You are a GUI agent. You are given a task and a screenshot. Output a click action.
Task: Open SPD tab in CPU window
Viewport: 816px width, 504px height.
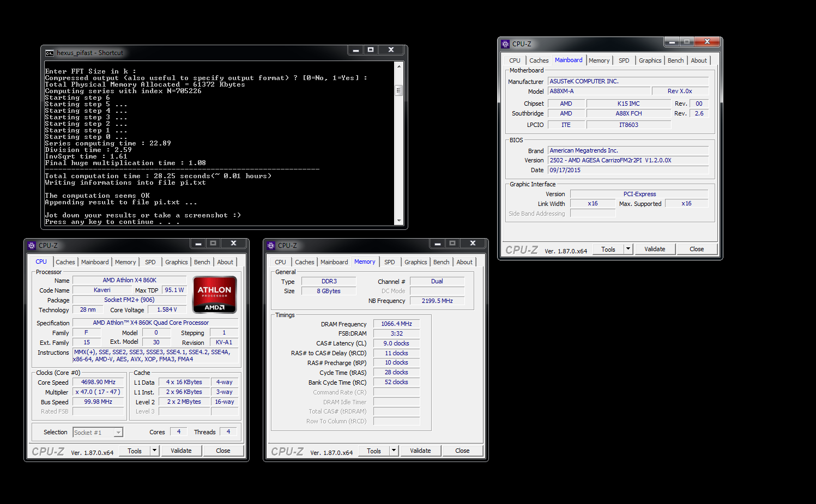(150, 262)
